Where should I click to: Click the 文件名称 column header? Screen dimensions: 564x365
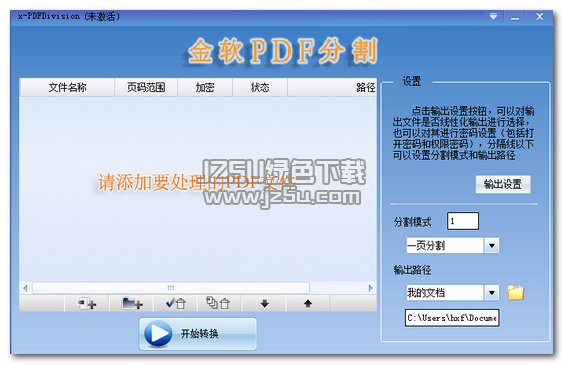67,87
